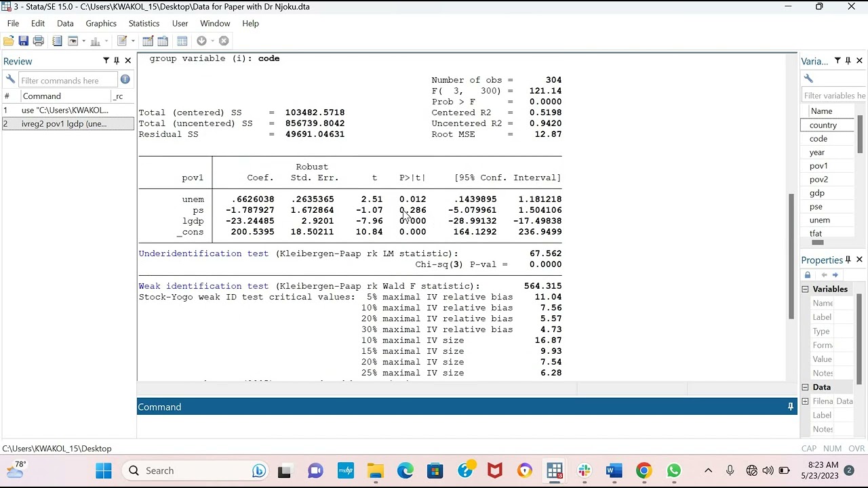Screen dimensions: 868x488
Task: Open the Do-file Editor icon
Action: (x=122, y=41)
